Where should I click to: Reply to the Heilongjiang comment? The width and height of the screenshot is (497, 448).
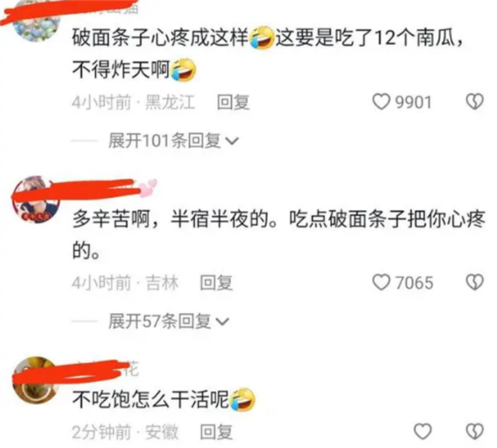coord(233,102)
